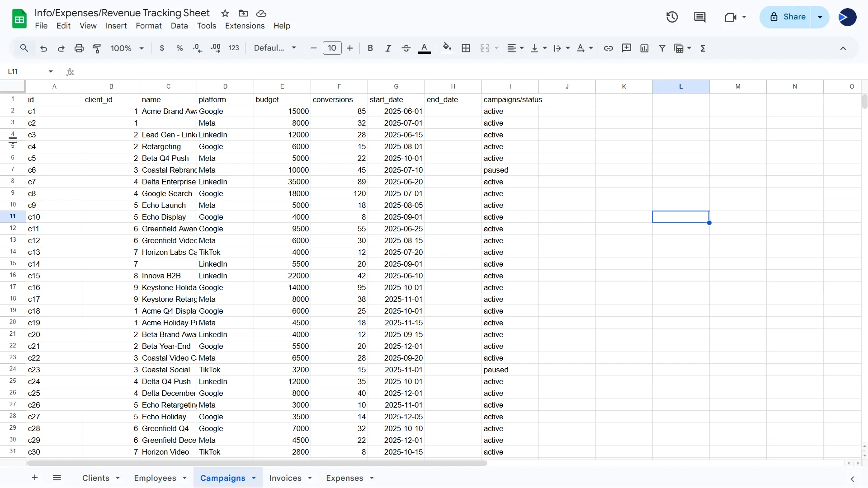Click the Format as currency icon
The width and height of the screenshot is (868, 488).
[163, 48]
